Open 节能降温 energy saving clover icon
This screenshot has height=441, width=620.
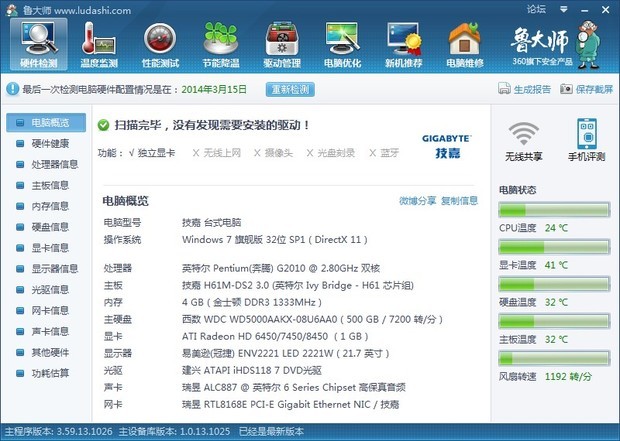pyautogui.click(x=221, y=44)
